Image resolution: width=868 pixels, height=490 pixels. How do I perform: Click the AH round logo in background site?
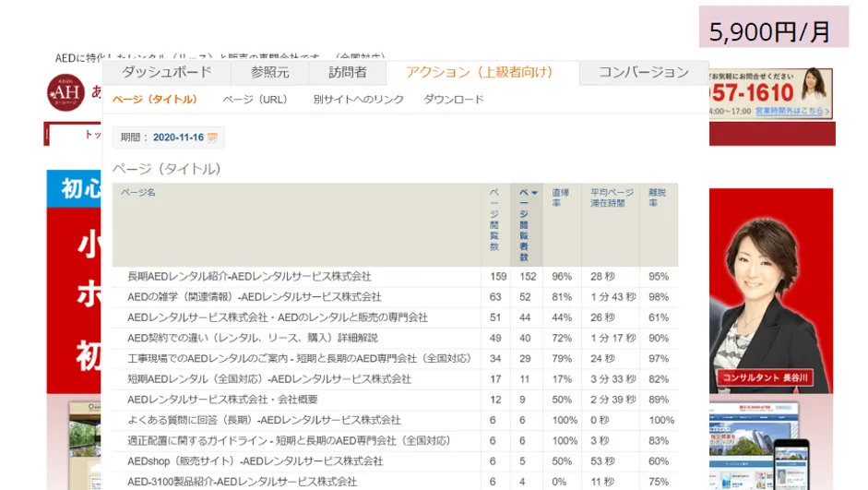(x=65, y=92)
